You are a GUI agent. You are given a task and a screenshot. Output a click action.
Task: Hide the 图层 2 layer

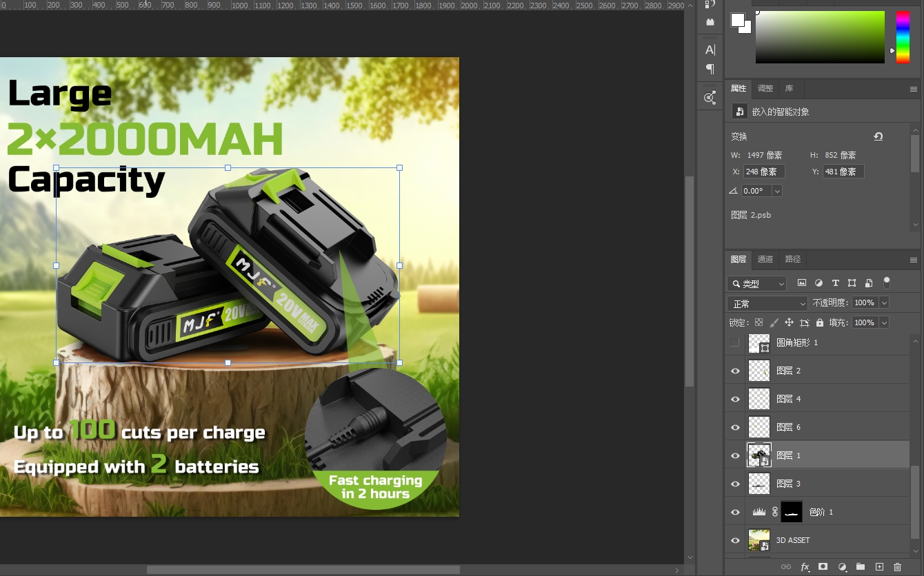tap(735, 371)
